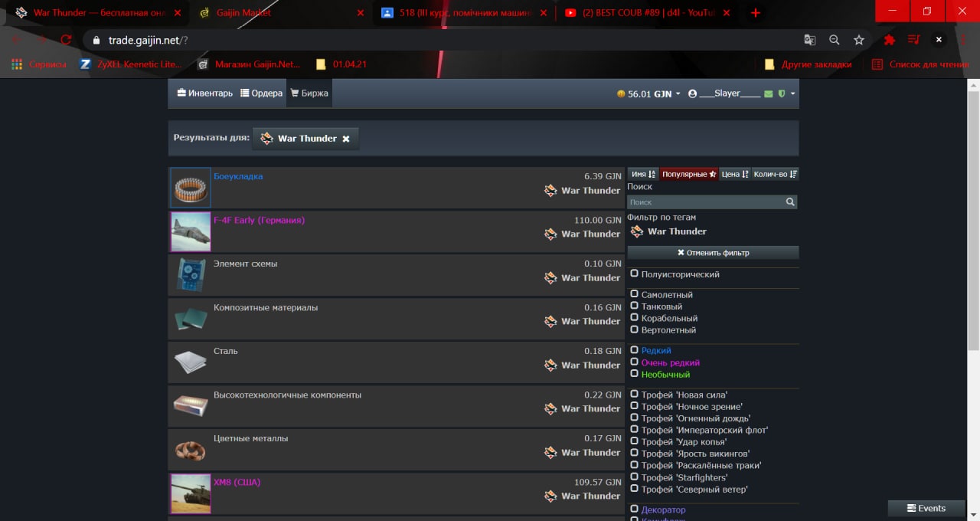Open the Боеукладка listing link

[238, 176]
